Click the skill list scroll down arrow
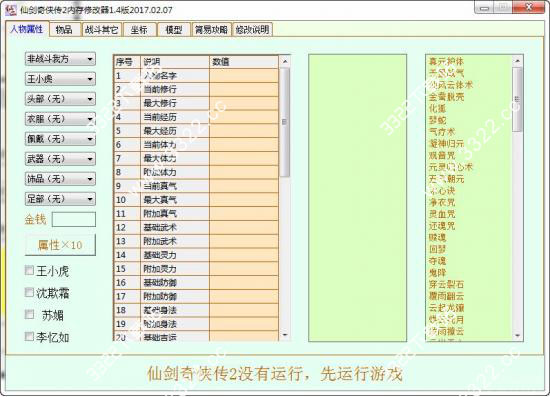 (517, 336)
